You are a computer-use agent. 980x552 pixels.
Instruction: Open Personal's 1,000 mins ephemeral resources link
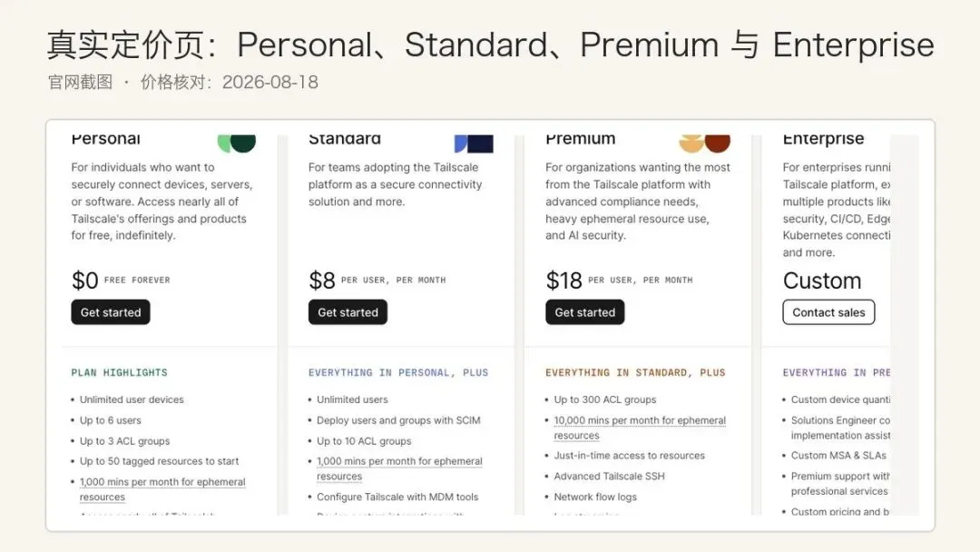pyautogui.click(x=162, y=489)
